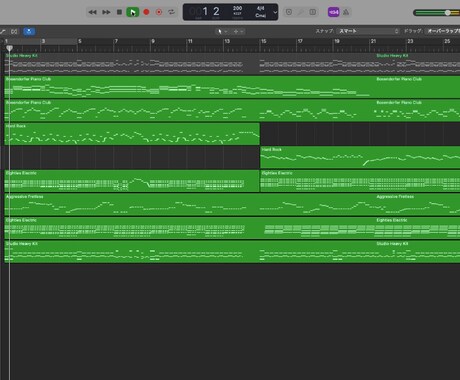
Task: Click bar 21 in the ruler
Action: point(373,41)
